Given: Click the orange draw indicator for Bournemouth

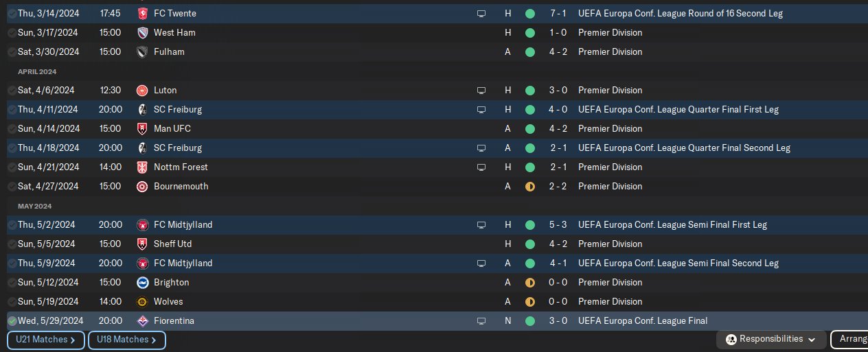Looking at the screenshot, I should coord(529,186).
